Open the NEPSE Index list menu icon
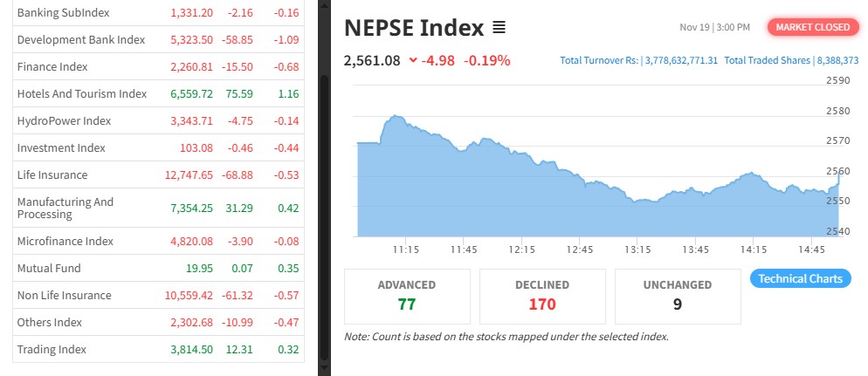The image size is (868, 376). 499,28
